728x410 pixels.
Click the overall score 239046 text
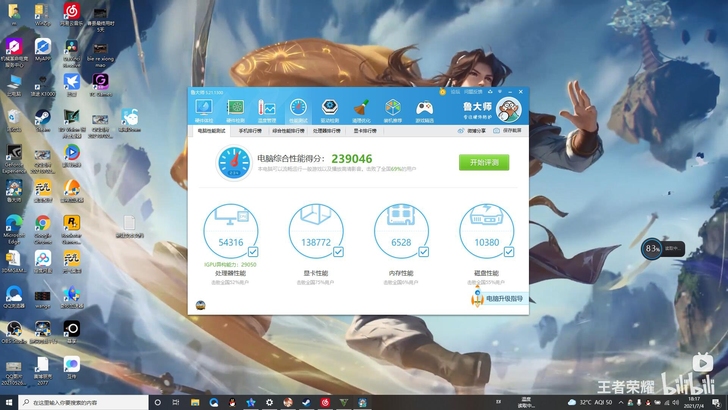pos(351,159)
